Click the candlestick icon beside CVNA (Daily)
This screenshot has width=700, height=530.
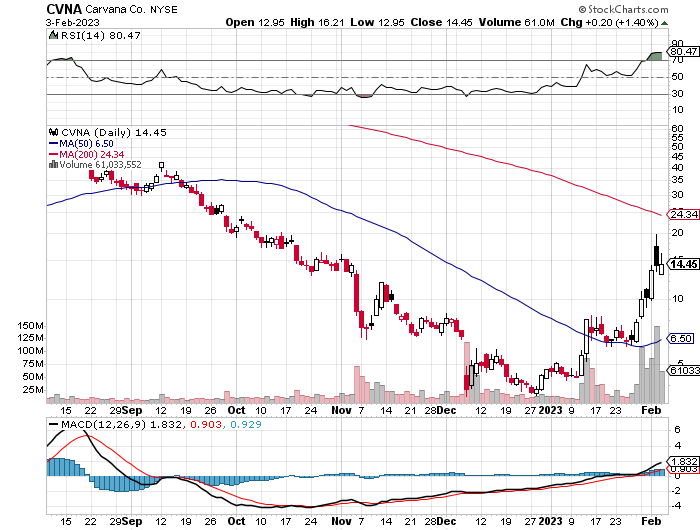pyautogui.click(x=54, y=132)
